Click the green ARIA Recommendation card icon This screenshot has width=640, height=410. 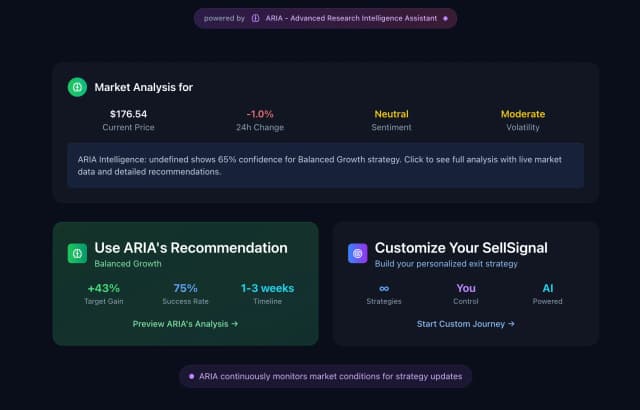coord(77,253)
